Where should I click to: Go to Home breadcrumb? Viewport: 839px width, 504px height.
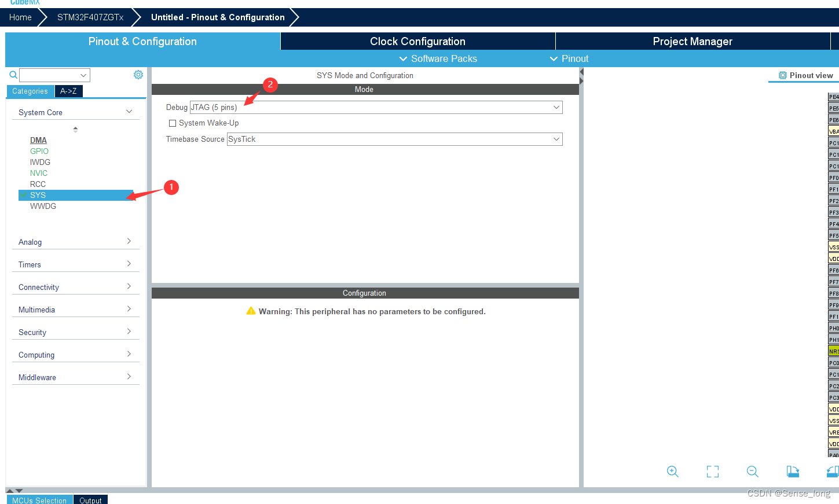[20, 17]
